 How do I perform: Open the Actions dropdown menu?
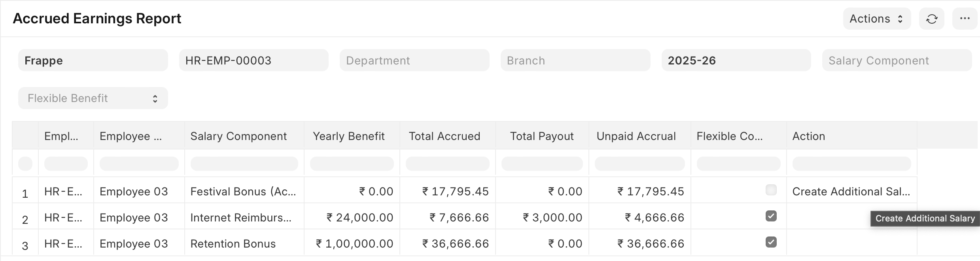(876, 19)
